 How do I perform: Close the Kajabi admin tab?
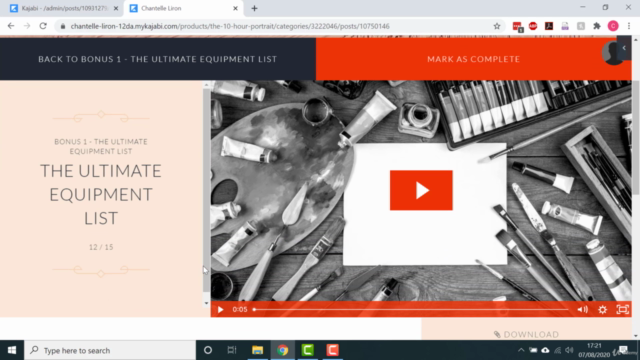click(x=116, y=8)
